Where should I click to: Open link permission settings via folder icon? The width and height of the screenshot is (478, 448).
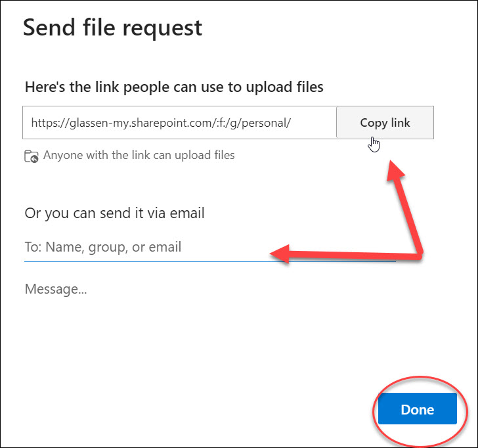[x=31, y=156]
